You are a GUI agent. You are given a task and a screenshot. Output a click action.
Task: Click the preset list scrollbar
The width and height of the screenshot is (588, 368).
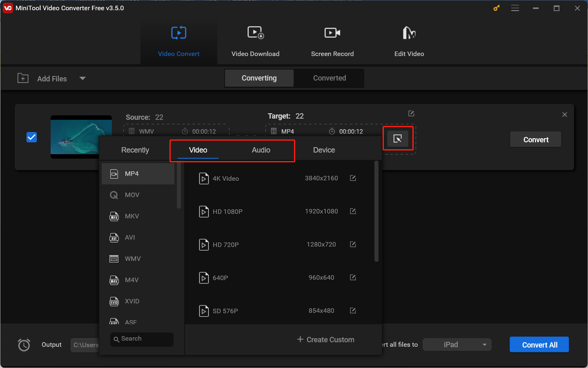(x=376, y=211)
